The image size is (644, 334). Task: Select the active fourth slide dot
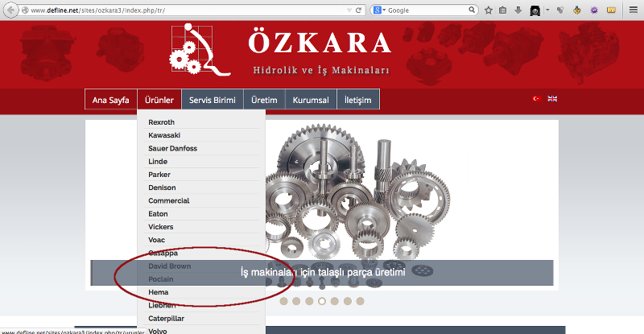[322, 301]
